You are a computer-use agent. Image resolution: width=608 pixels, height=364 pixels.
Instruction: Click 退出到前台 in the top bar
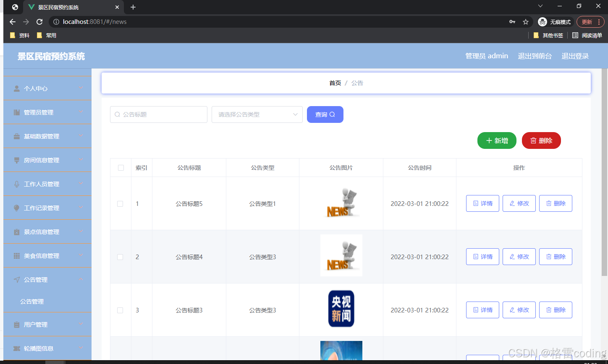(535, 55)
